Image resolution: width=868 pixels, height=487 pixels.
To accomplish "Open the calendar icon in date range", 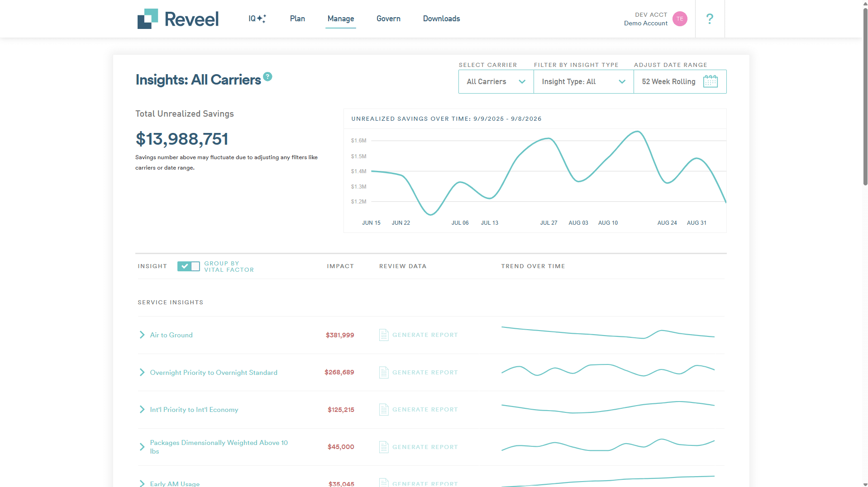I will pyautogui.click(x=711, y=81).
